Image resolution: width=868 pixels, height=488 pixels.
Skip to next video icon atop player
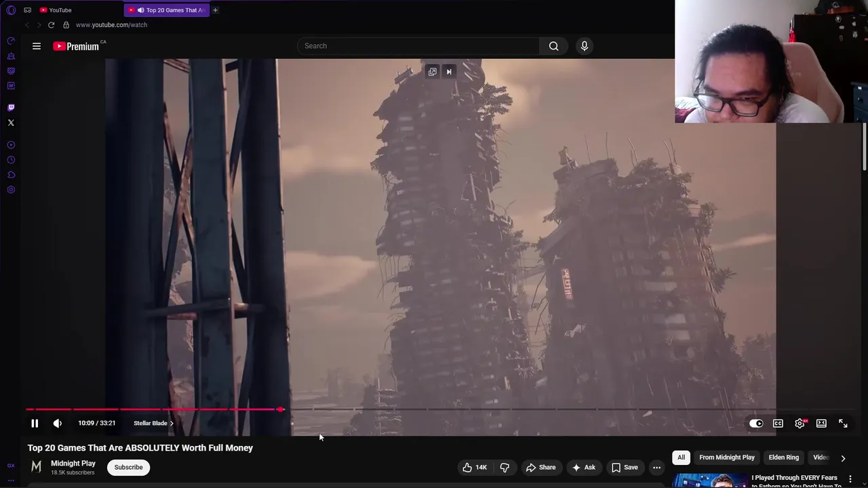click(x=449, y=72)
